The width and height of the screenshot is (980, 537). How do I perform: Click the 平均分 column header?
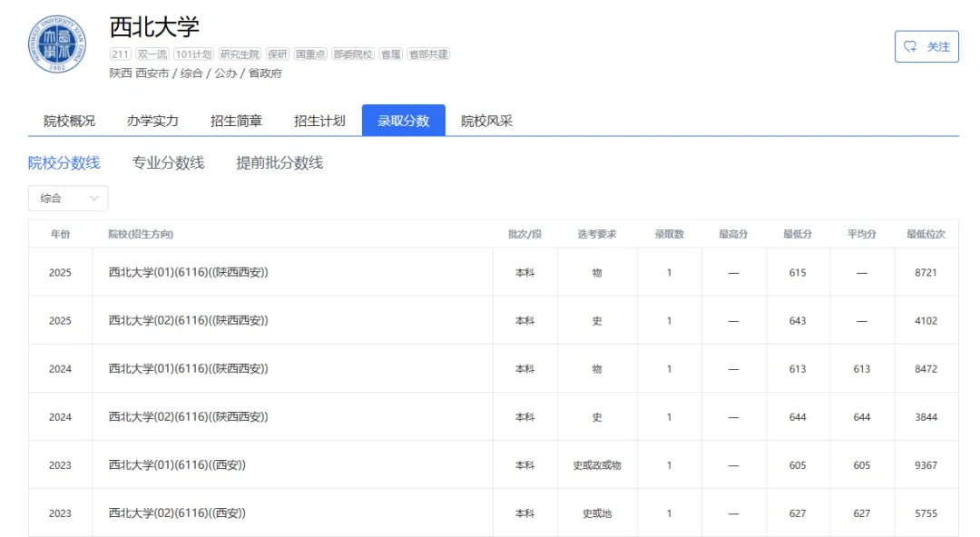tap(862, 234)
